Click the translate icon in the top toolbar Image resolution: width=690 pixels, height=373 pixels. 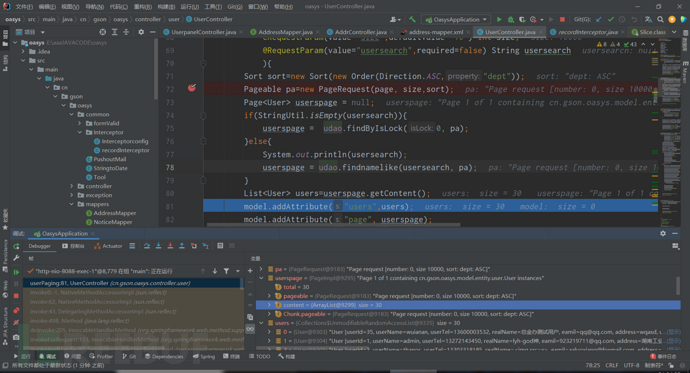point(648,19)
